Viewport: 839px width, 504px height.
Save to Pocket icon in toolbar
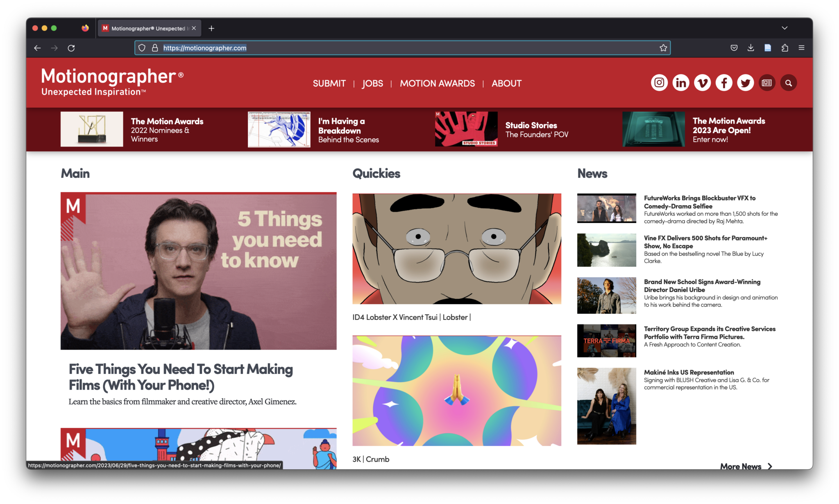(734, 48)
